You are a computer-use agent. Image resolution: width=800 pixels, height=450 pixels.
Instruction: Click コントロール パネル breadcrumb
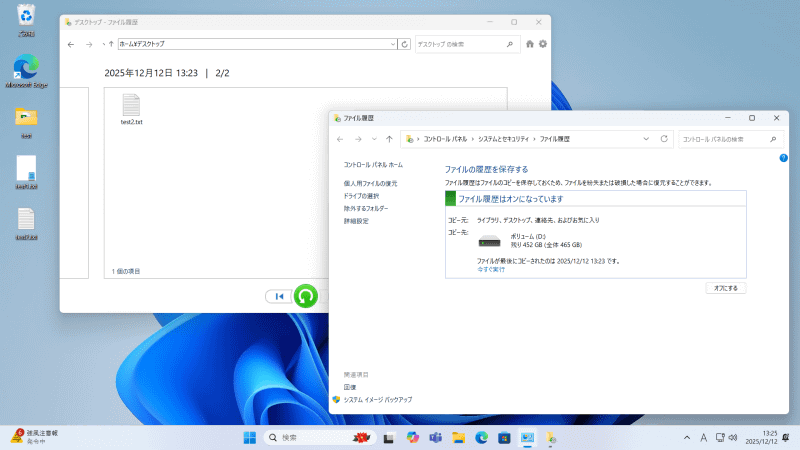coord(445,139)
